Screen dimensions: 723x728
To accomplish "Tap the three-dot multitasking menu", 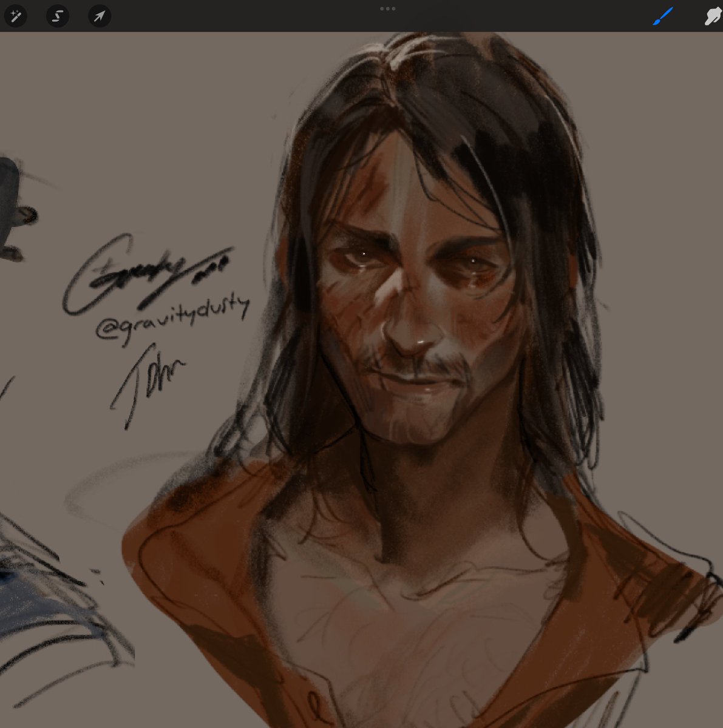I will point(387,8).
